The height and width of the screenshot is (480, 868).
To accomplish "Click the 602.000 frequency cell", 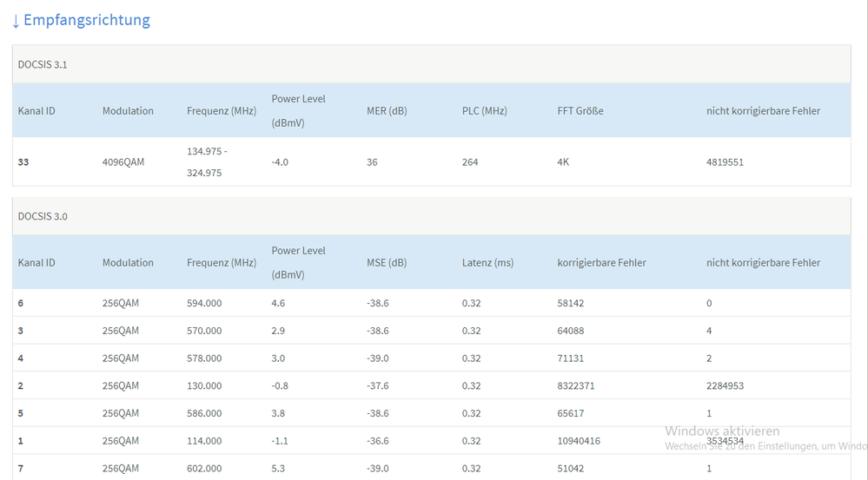I will click(x=204, y=468).
